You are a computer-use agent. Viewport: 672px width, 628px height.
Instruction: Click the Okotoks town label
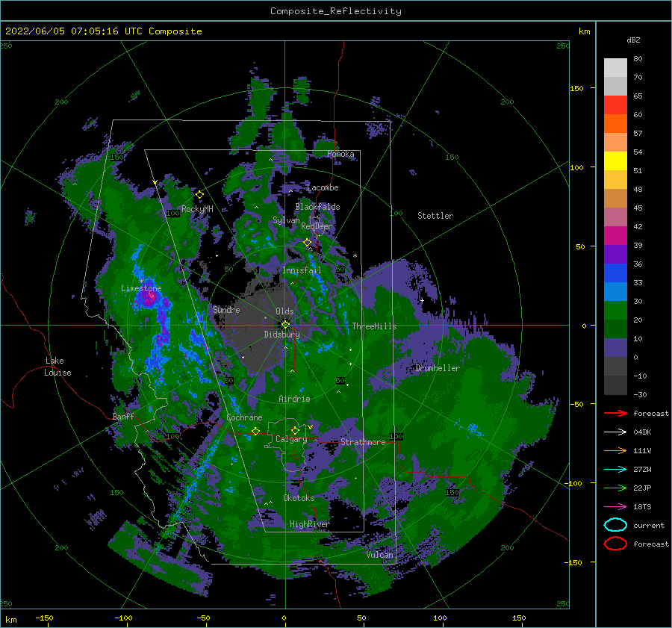(299, 498)
